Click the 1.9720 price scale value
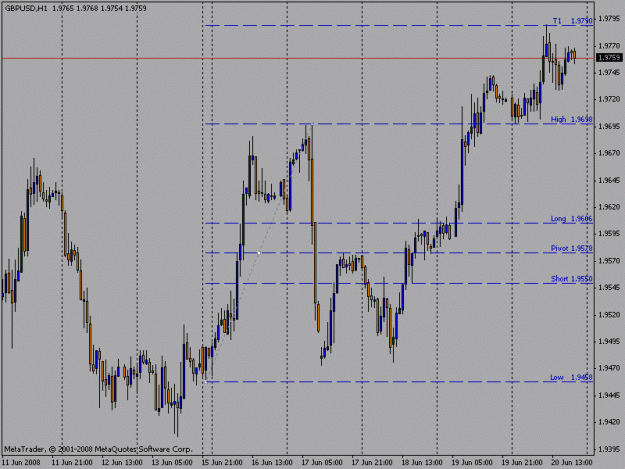 point(609,99)
